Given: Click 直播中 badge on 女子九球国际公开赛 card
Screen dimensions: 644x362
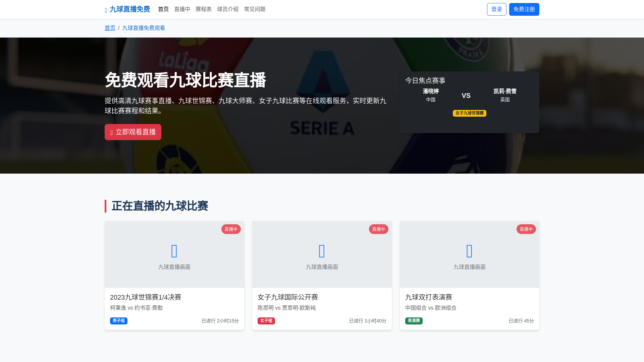Looking at the screenshot, I should click(x=379, y=229).
